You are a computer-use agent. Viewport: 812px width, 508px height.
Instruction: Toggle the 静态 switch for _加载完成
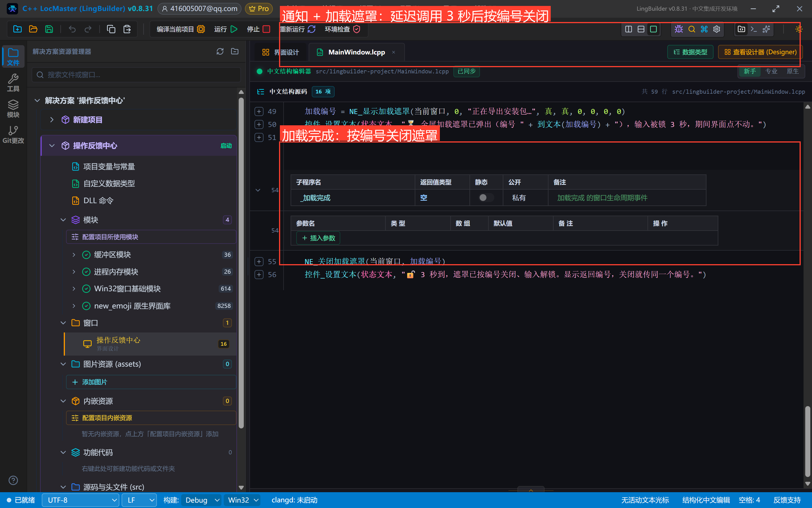[486, 198]
